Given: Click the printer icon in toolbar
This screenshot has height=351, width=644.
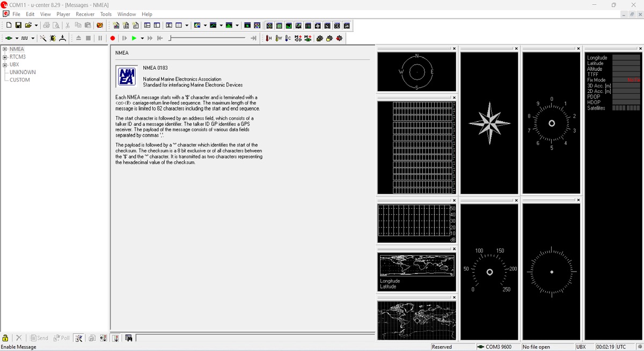Looking at the screenshot, I should (x=46, y=25).
